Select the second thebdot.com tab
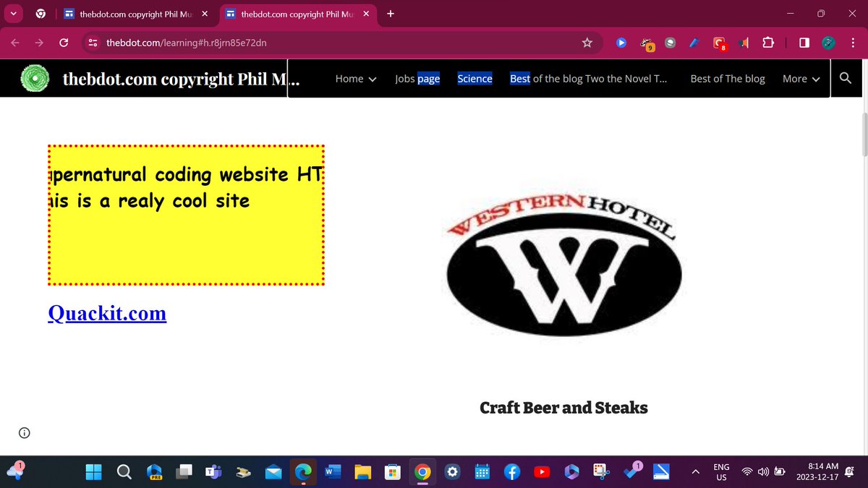Screen dimensions: 868x488 (x=297, y=14)
